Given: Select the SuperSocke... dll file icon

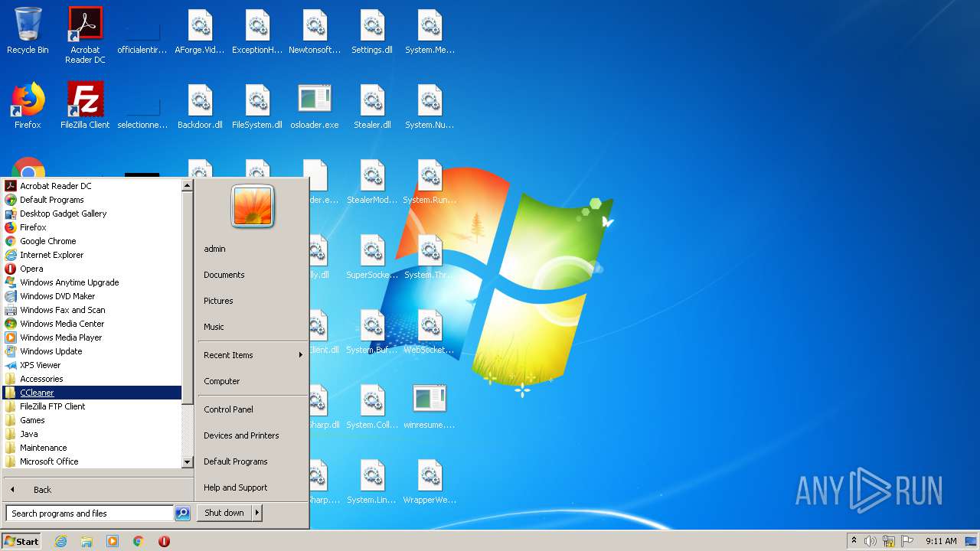Looking at the screenshot, I should [x=372, y=256].
